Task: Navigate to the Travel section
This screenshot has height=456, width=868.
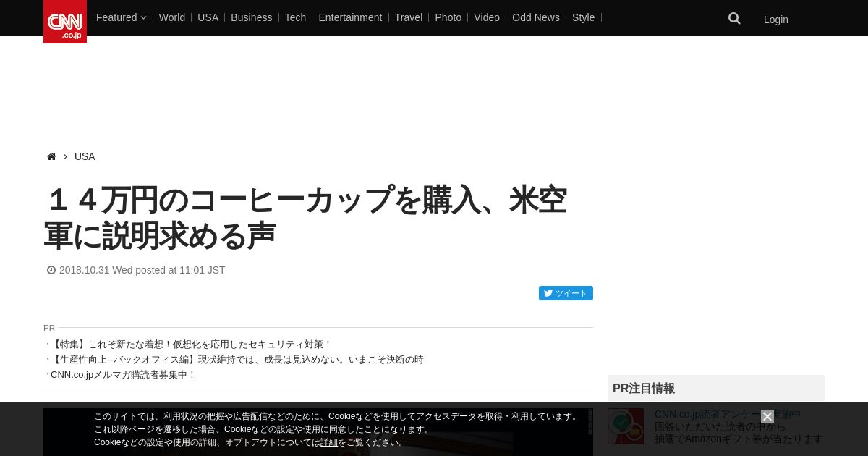Action: coord(409,17)
